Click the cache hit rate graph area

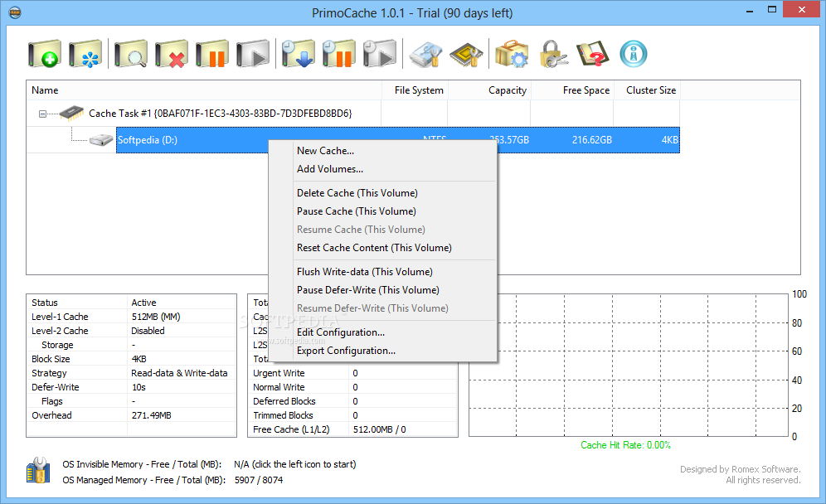tap(629, 365)
